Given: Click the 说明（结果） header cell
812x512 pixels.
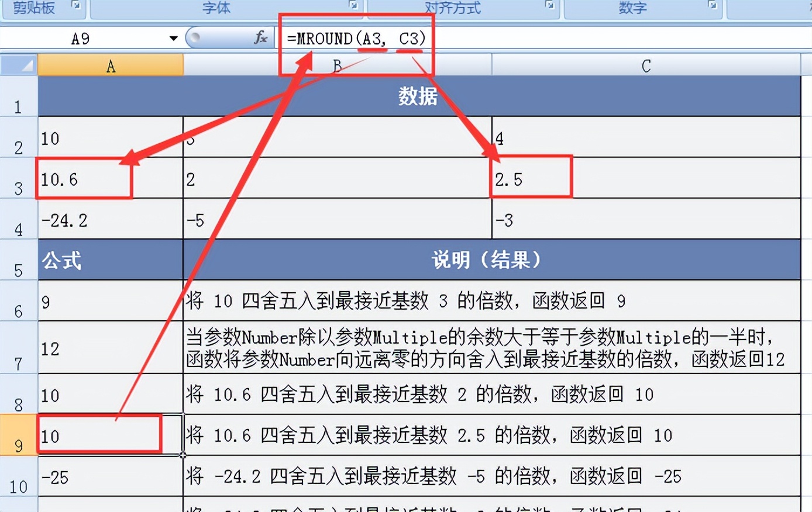Looking at the screenshot, I should (492, 260).
